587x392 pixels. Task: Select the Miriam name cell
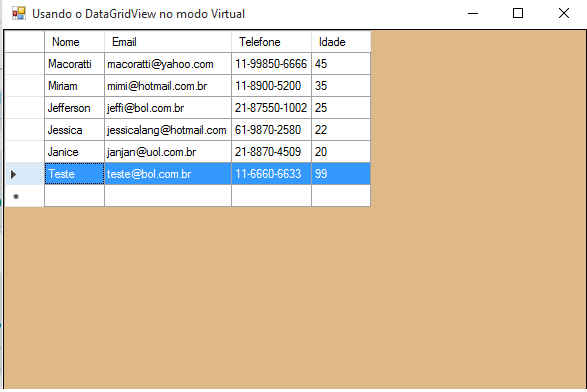coord(74,86)
